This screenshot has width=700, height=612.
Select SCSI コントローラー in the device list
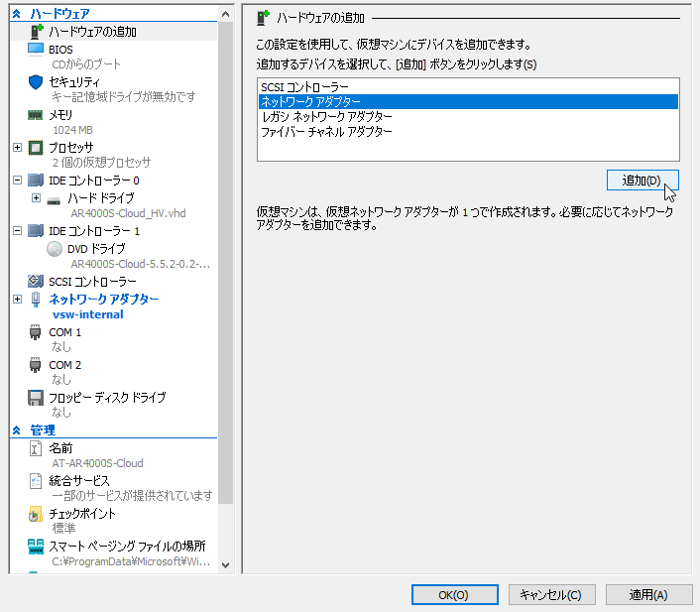point(468,87)
